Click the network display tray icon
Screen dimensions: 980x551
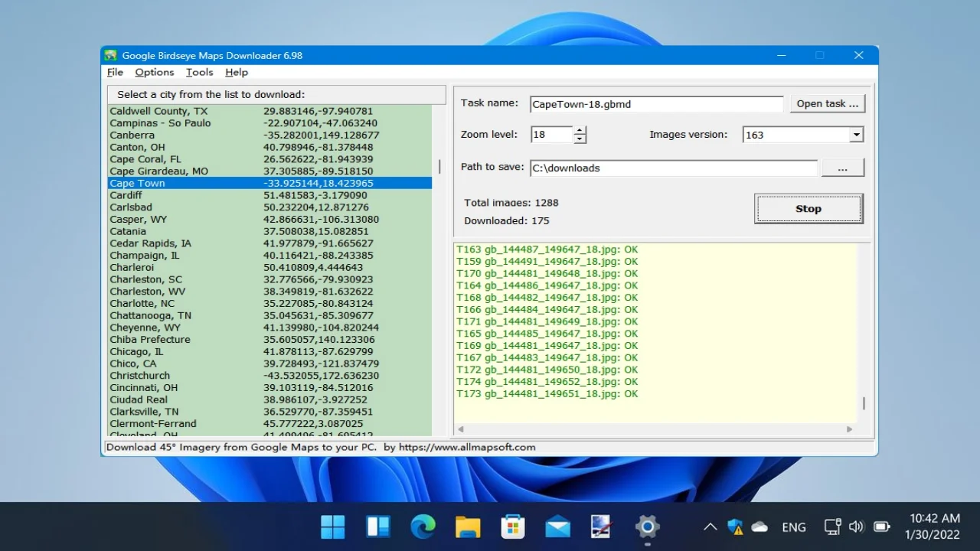pyautogui.click(x=833, y=527)
